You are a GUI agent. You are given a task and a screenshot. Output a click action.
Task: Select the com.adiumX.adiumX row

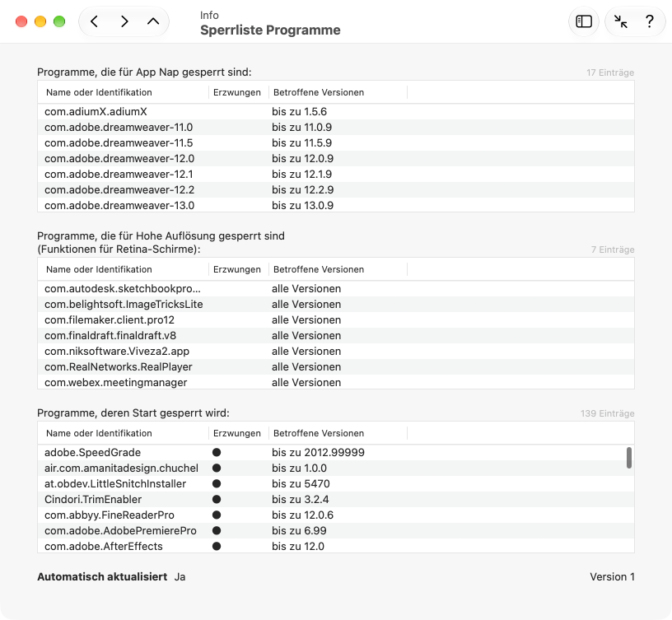(336, 112)
